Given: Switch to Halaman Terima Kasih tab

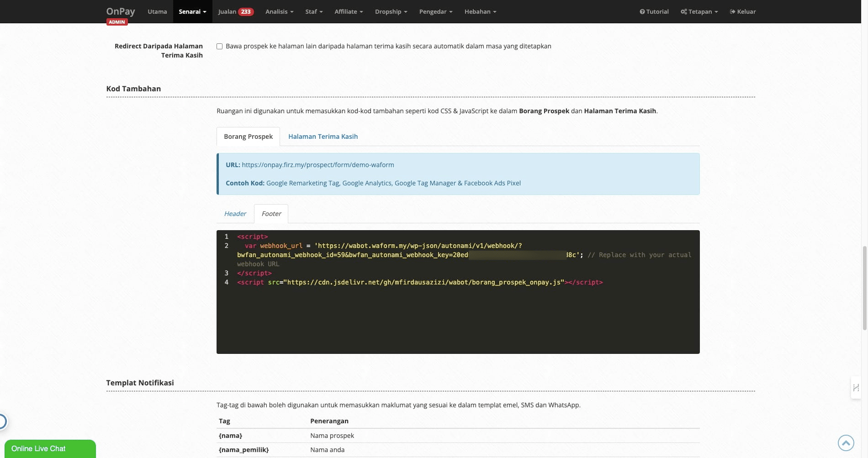Looking at the screenshot, I should pyautogui.click(x=323, y=137).
